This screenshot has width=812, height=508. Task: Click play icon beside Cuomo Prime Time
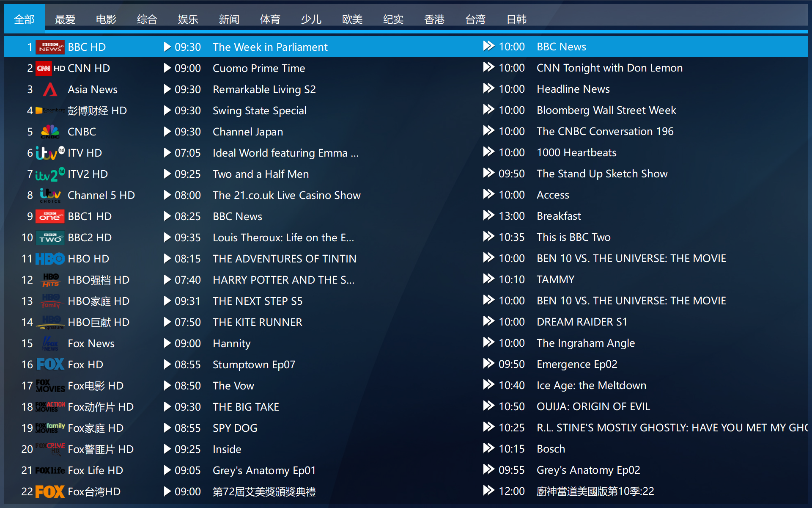[x=167, y=68]
